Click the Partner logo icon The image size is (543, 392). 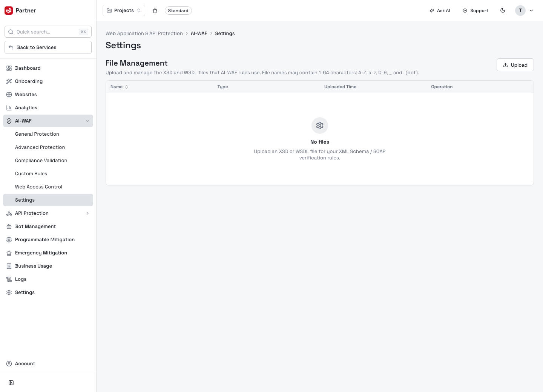9,11
